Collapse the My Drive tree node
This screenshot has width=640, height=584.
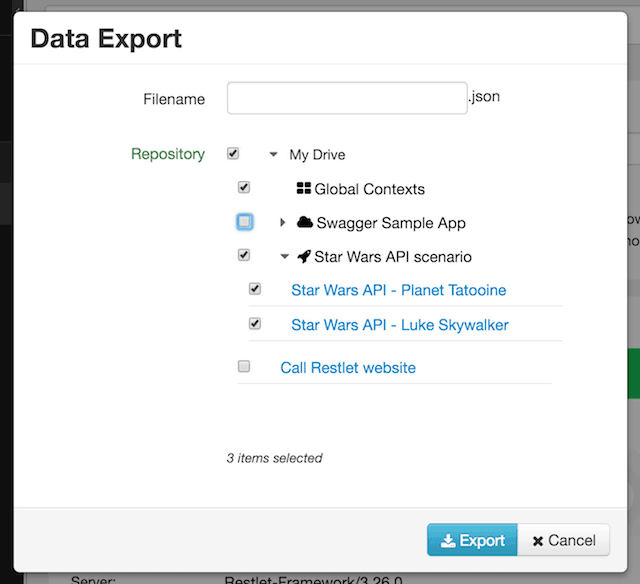click(x=273, y=155)
